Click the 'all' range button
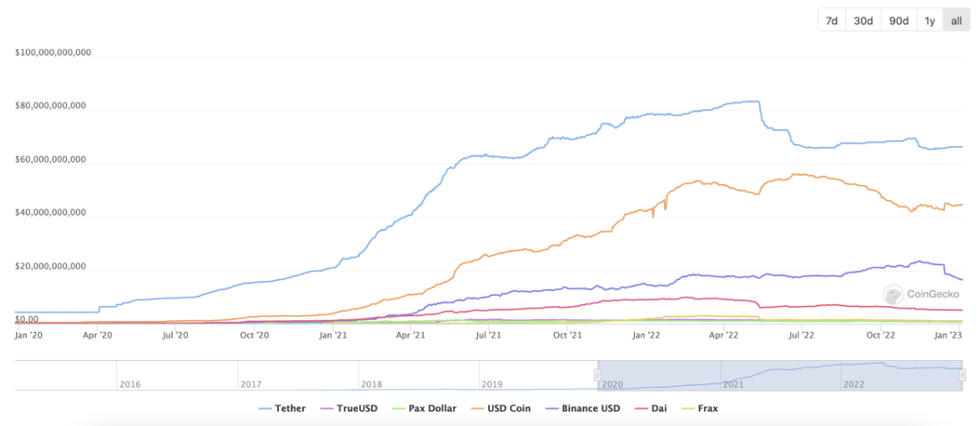 coord(956,20)
